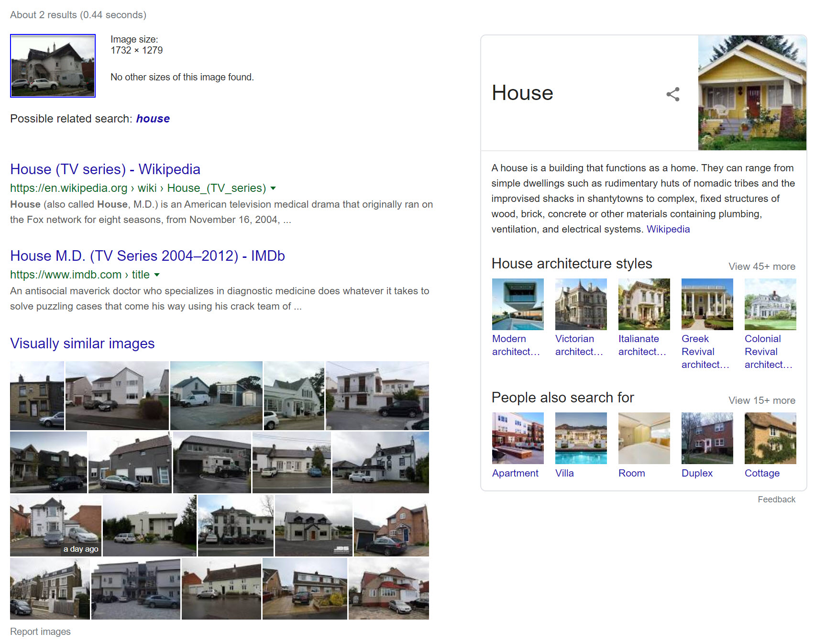Open the Visually similar images heading
Image resolution: width=815 pixels, height=644 pixels.
[82, 344]
